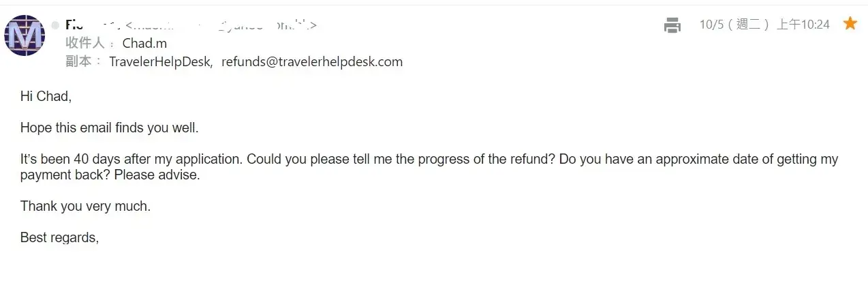868x294 pixels.
Task: Click the sender's avatar with letter M
Action: 25,35
